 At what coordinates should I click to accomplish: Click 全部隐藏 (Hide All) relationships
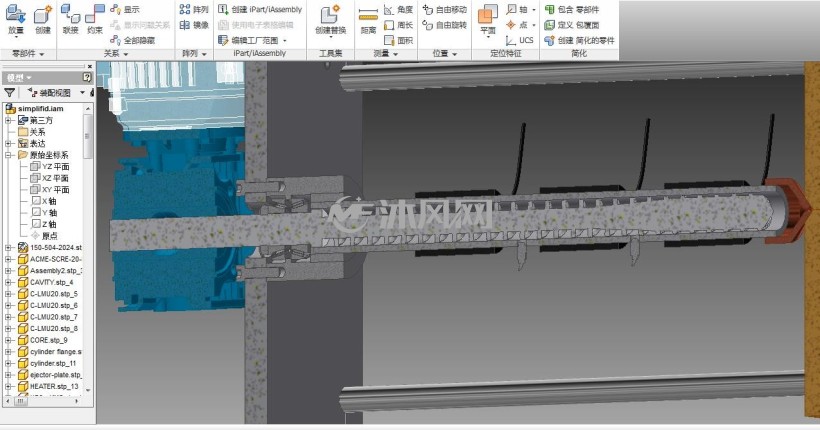pos(132,40)
